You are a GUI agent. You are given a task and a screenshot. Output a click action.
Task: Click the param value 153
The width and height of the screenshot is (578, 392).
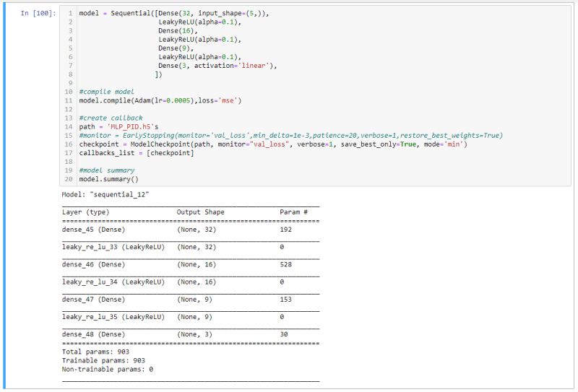(x=285, y=300)
